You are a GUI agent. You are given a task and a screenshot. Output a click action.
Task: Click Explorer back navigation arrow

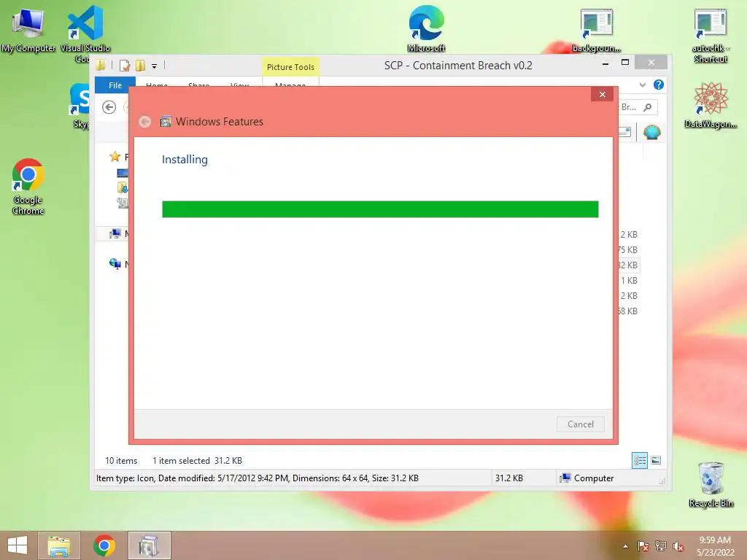pyautogui.click(x=109, y=107)
